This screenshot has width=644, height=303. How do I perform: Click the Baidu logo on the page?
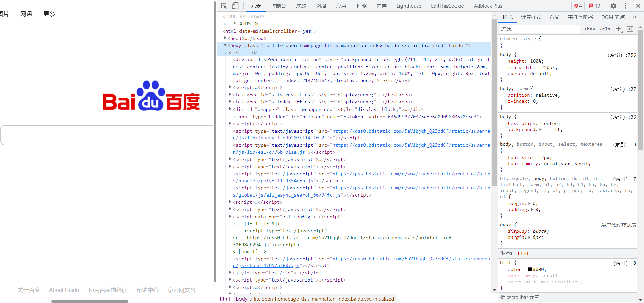(x=151, y=95)
